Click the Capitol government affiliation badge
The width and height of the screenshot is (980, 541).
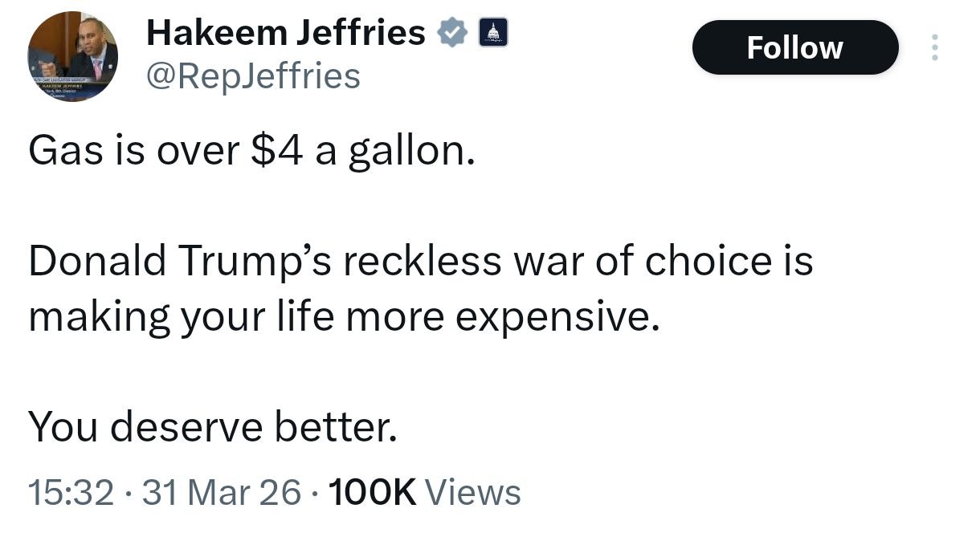(493, 34)
